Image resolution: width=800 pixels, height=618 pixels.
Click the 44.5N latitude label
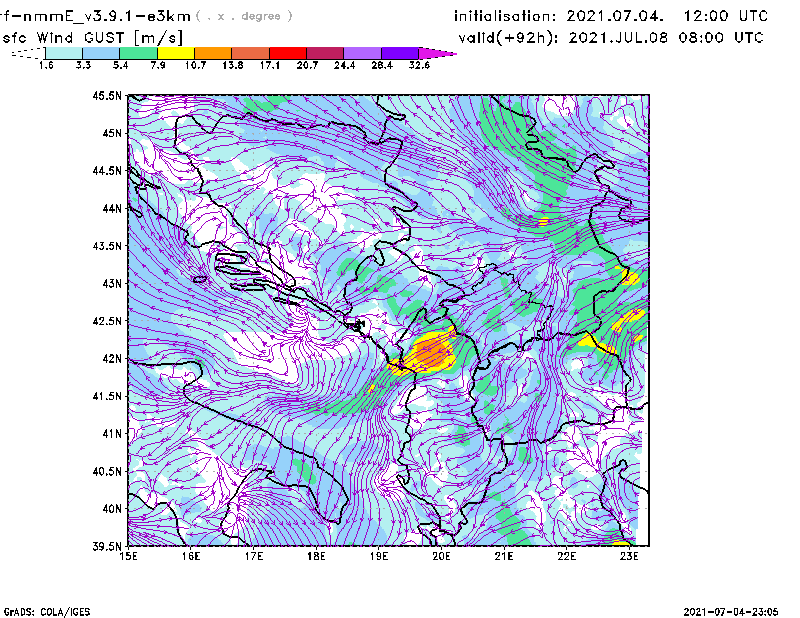(107, 170)
